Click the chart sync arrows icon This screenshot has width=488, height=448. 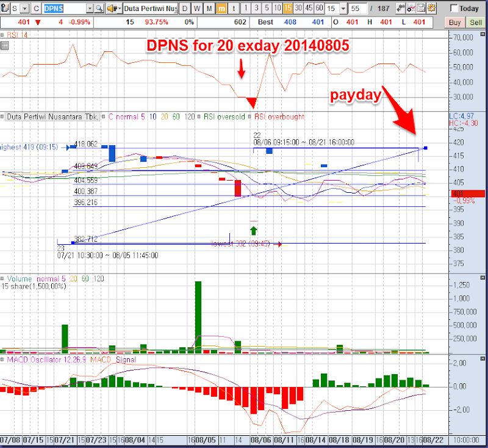click(x=401, y=9)
